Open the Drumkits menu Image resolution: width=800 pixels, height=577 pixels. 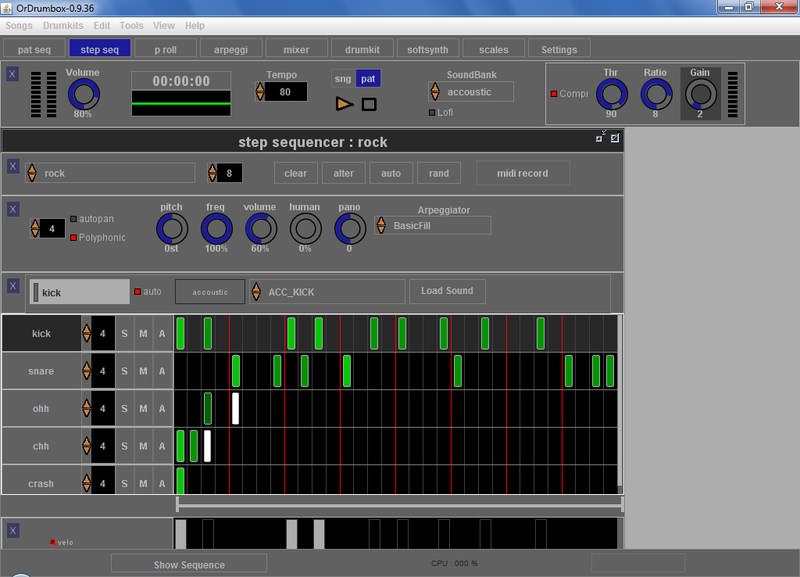63,26
